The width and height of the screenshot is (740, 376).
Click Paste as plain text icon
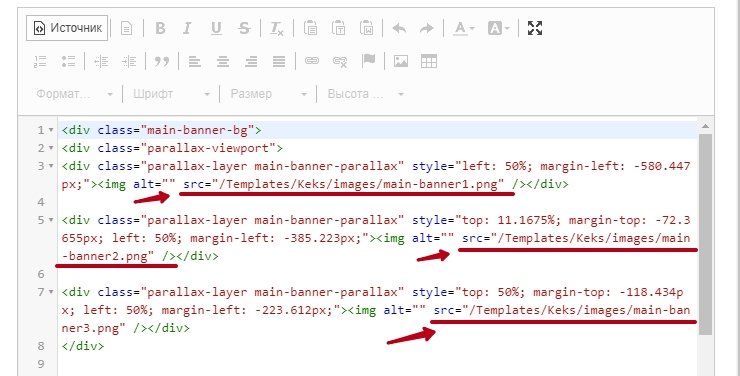tap(338, 28)
